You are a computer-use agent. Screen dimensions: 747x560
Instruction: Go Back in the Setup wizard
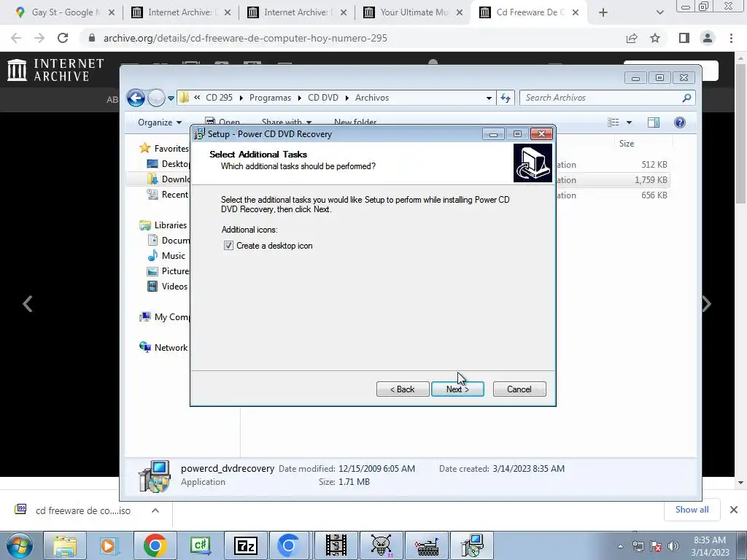coord(403,389)
